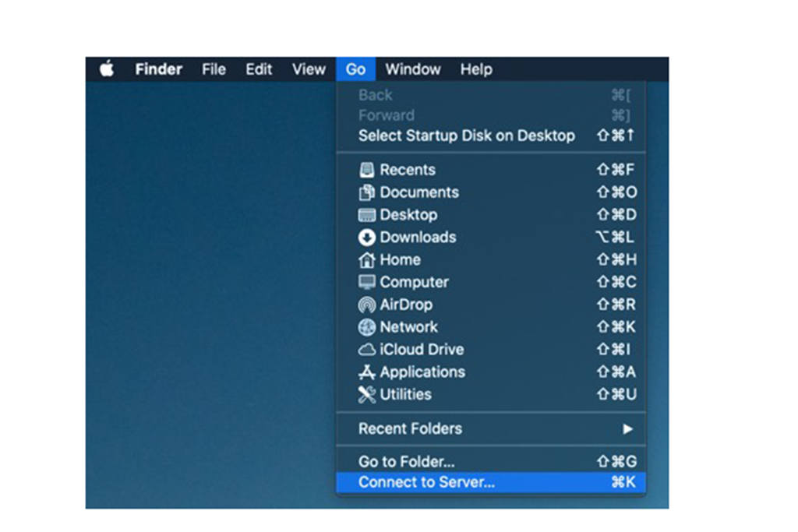Click the Downloads label text
This screenshot has height=532, width=798.
click(x=418, y=237)
